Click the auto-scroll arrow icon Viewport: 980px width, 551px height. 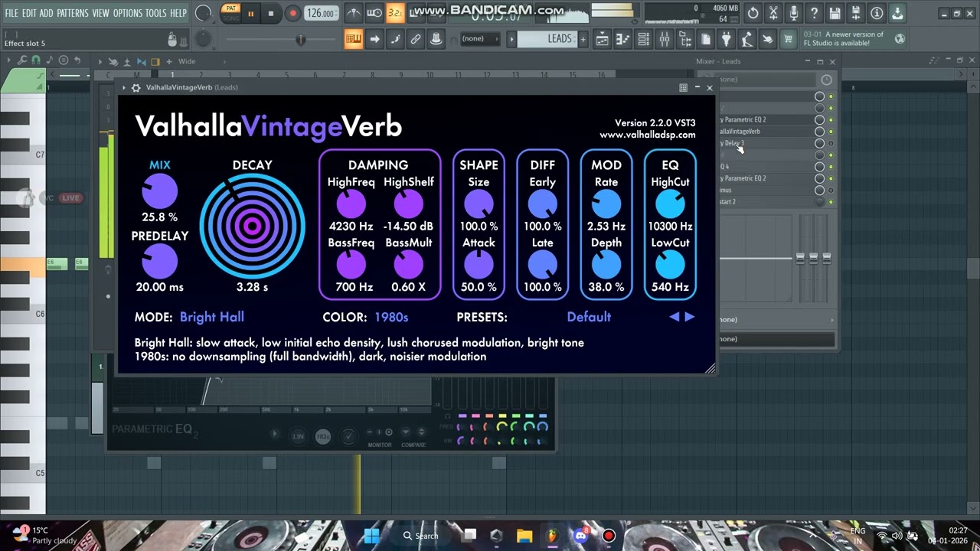tap(374, 39)
